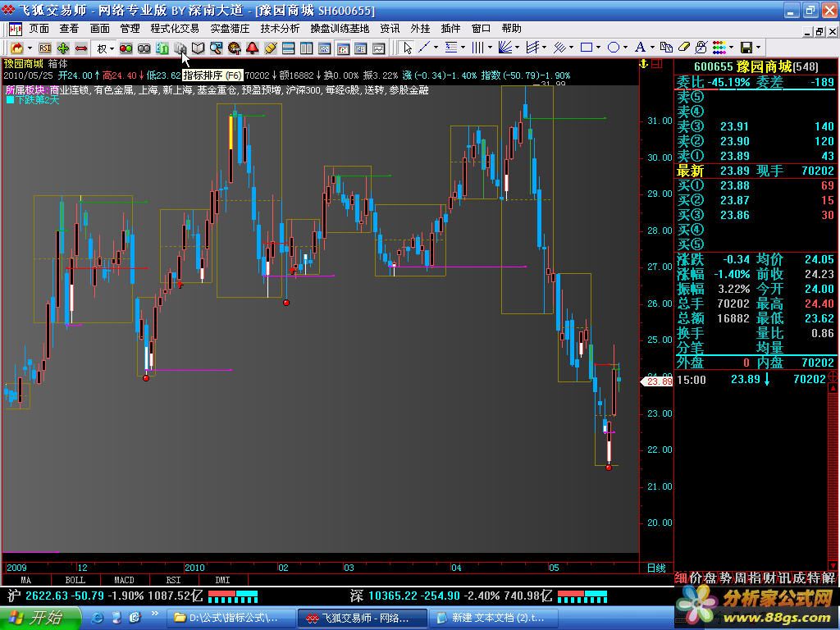
Task: Open the text tool A dropdown arrow
Action: (653, 48)
